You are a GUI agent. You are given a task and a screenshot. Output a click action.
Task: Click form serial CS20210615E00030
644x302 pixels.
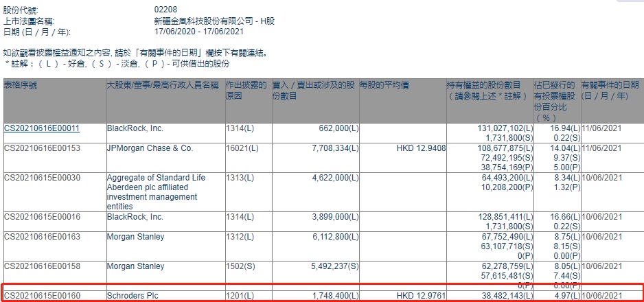pyautogui.click(x=42, y=178)
